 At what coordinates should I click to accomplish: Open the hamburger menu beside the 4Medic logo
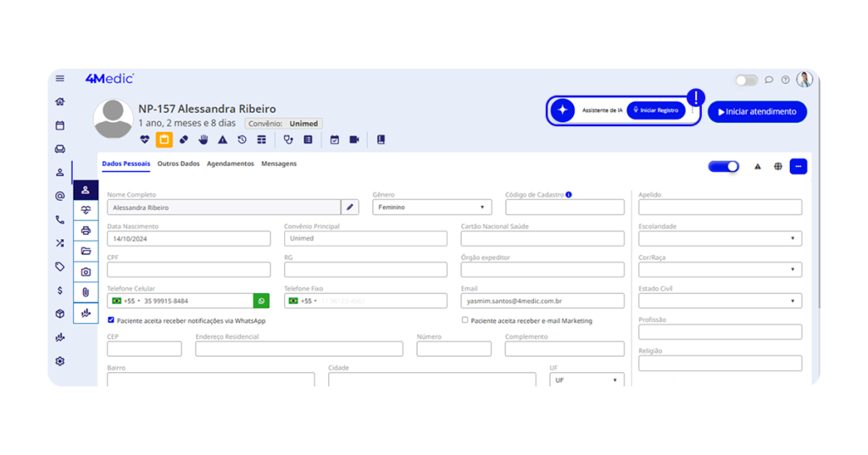(60, 79)
